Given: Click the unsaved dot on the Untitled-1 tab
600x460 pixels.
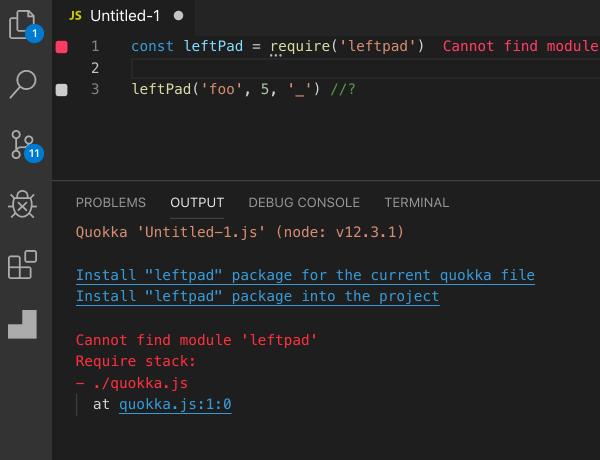Looking at the screenshot, I should click(178, 16).
